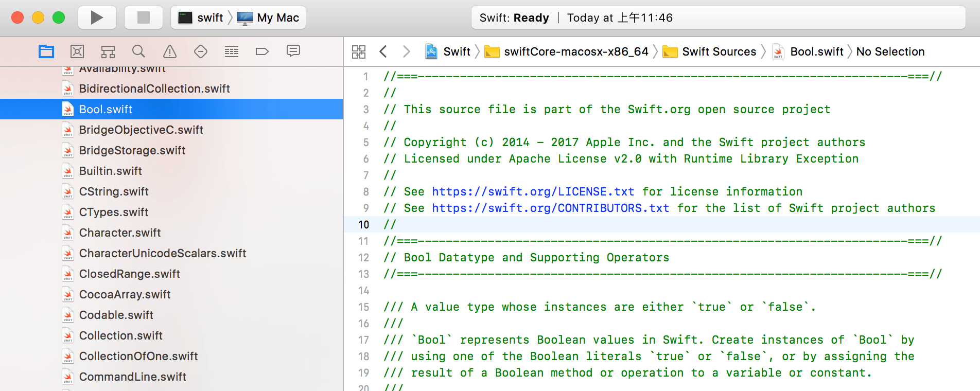
Task: Click 'Licensed under Apache License' comment line
Action: pyautogui.click(x=621, y=159)
